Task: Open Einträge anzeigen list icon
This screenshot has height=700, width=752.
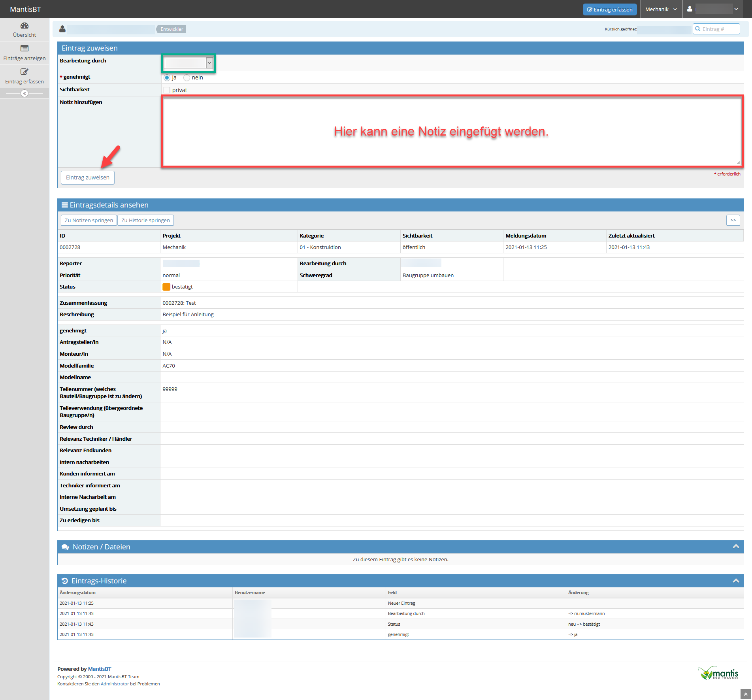Action: tap(25, 49)
